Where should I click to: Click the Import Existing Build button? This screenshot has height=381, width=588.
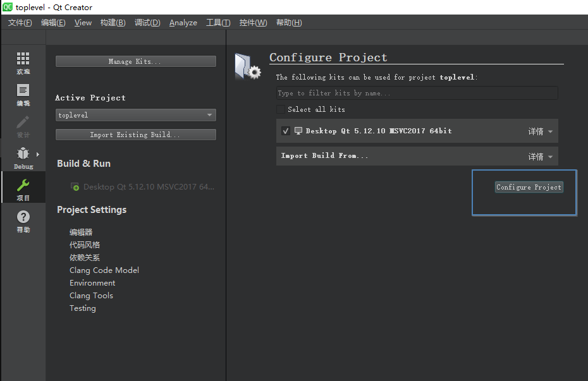136,135
